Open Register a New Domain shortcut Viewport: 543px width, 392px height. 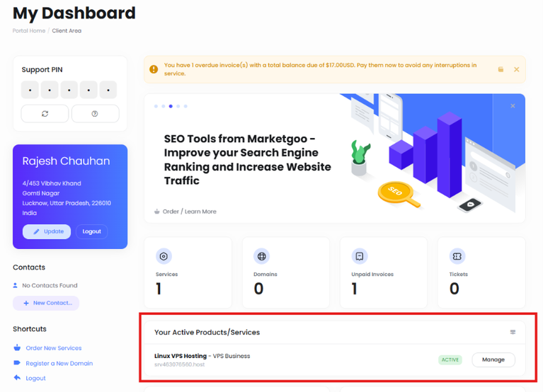click(x=59, y=363)
